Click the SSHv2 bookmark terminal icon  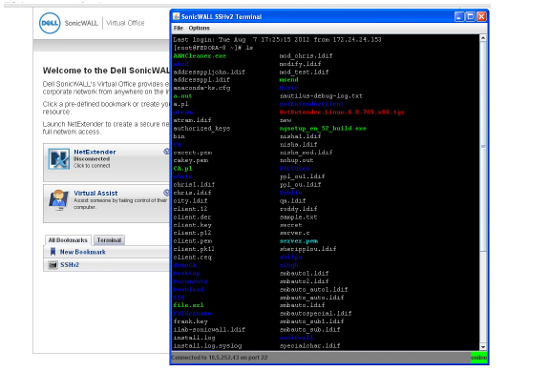(53, 265)
